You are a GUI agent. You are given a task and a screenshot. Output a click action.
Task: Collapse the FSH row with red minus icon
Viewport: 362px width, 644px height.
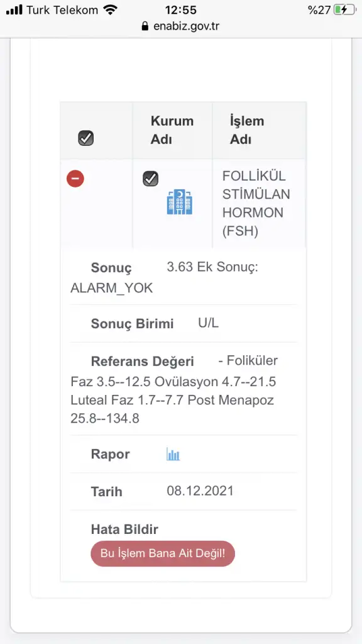click(x=75, y=179)
